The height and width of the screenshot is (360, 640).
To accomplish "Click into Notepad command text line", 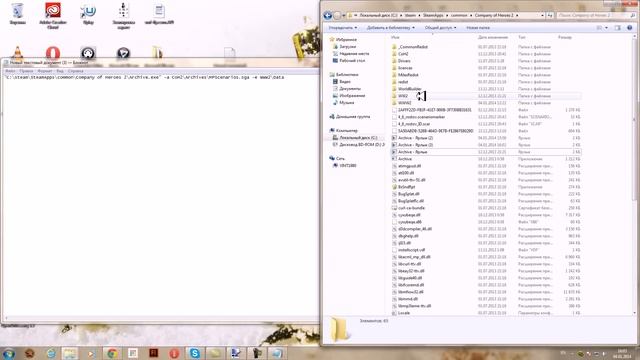I will (144, 77).
